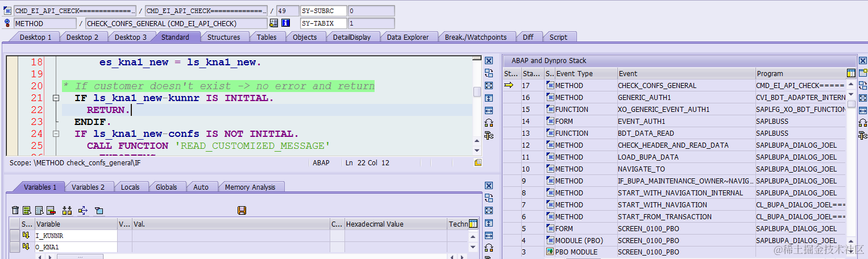
Task: Open column layout chooser in stack table
Action: (851, 73)
